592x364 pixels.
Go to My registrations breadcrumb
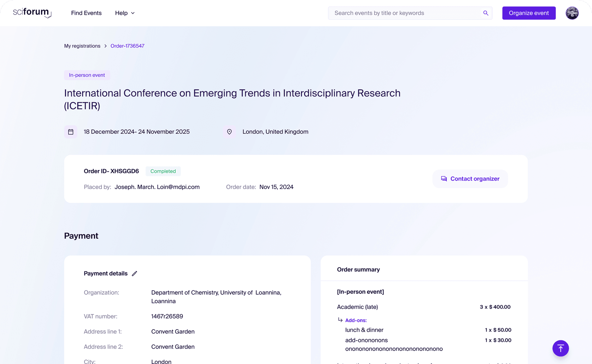tap(82, 46)
